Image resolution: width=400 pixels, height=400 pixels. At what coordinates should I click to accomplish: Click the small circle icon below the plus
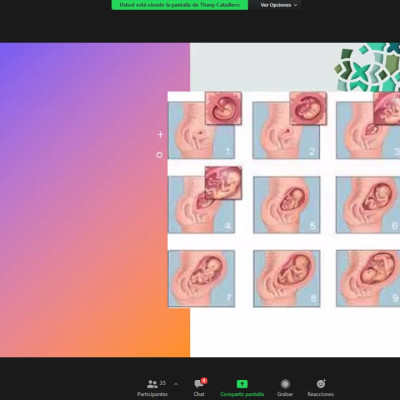point(159,155)
